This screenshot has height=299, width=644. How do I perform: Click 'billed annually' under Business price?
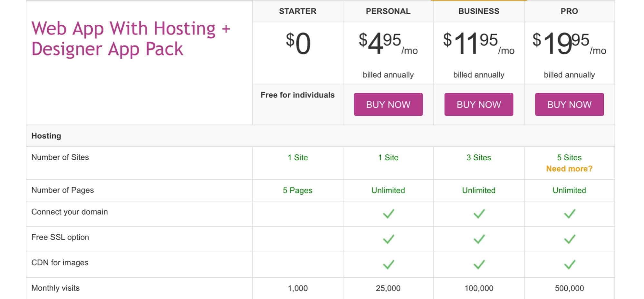point(479,75)
